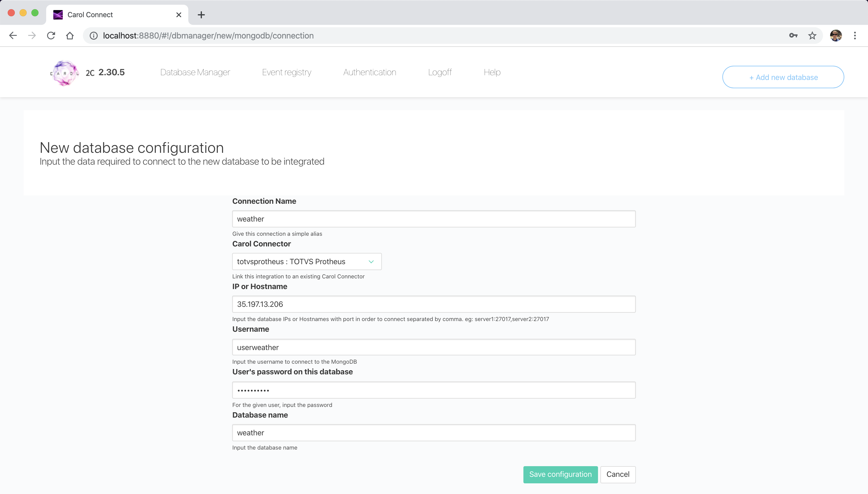Click the 'Input the database name' hint
868x494 pixels.
[x=264, y=448]
